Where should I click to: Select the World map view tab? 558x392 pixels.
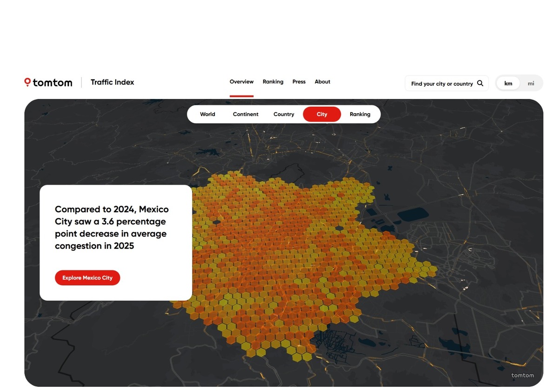coord(207,114)
